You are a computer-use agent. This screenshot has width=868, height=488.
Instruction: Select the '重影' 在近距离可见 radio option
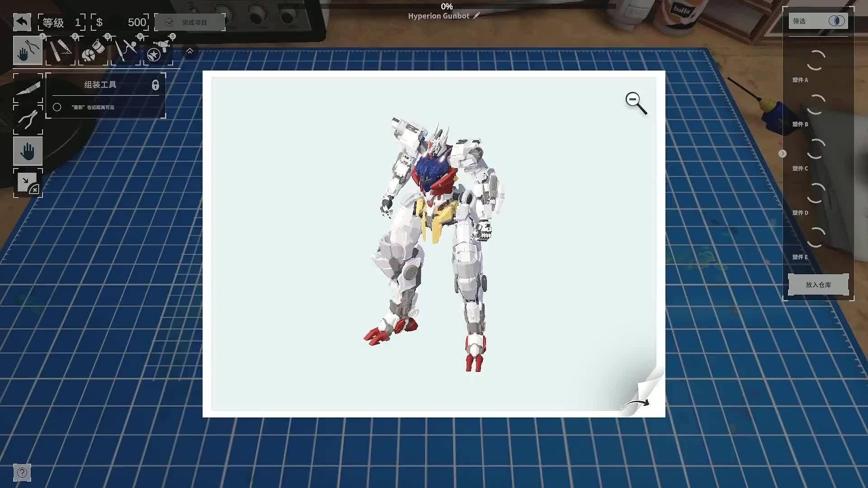(x=57, y=107)
